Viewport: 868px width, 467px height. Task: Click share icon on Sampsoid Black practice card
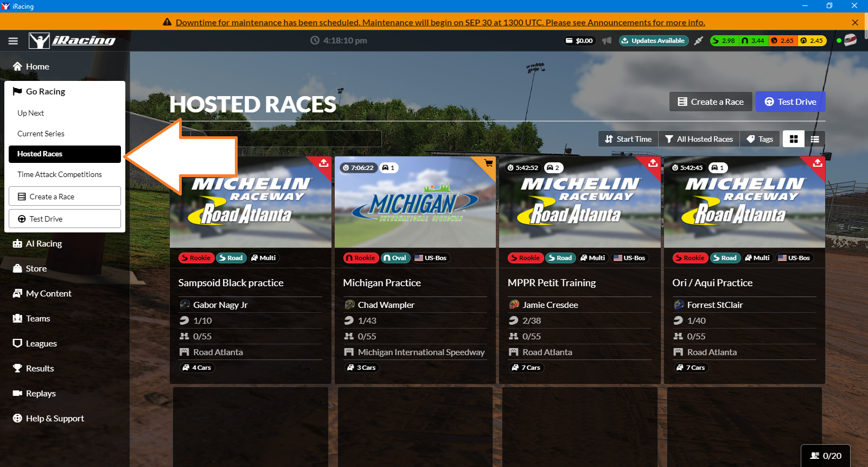click(324, 162)
